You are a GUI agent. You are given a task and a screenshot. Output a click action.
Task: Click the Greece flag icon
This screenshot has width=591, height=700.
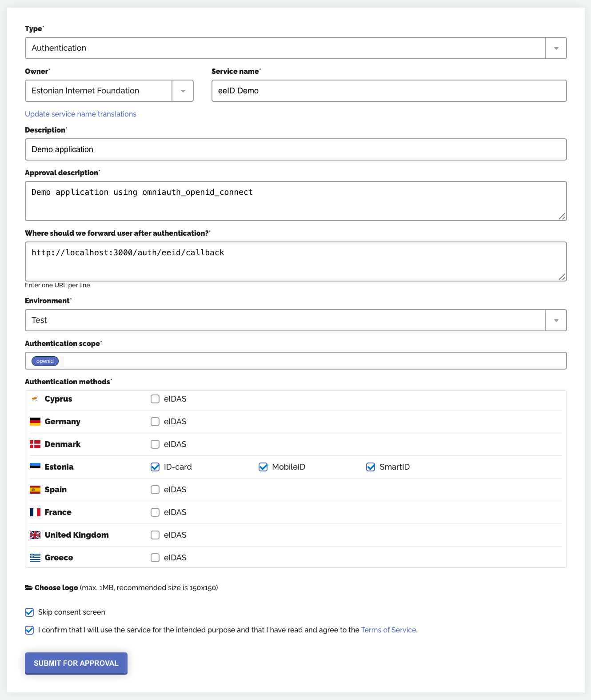[35, 558]
